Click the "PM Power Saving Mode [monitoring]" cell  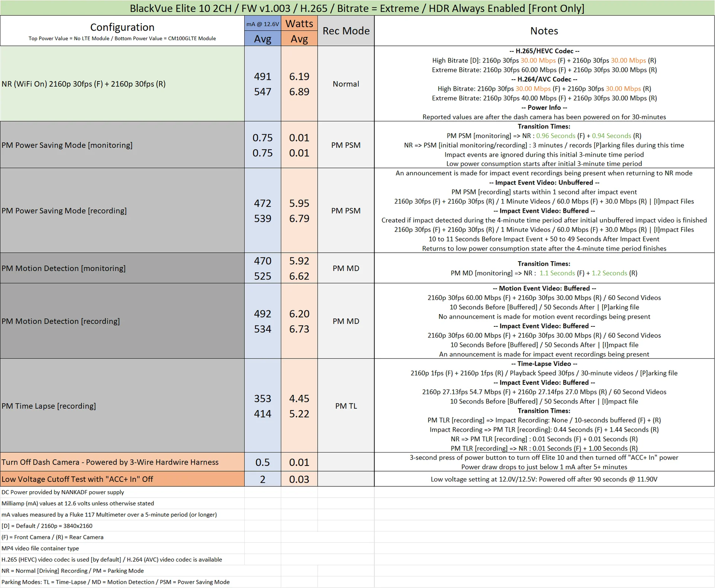(122, 145)
